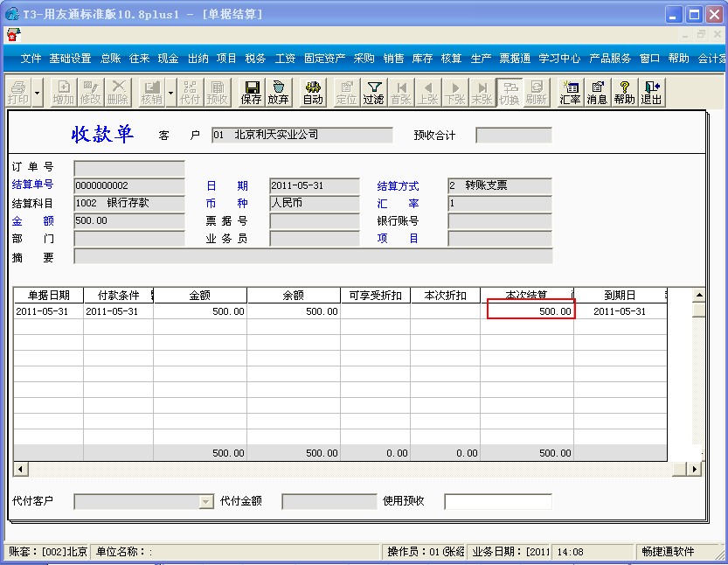728x565 pixels.
Task: Click the 自动 (Auto) toolbar icon
Action: coord(313,93)
